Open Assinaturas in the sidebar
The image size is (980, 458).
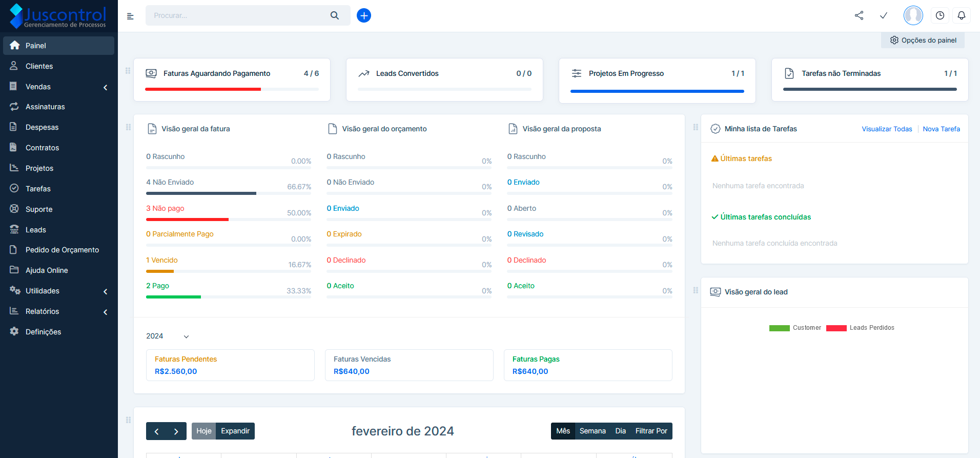coord(59,107)
